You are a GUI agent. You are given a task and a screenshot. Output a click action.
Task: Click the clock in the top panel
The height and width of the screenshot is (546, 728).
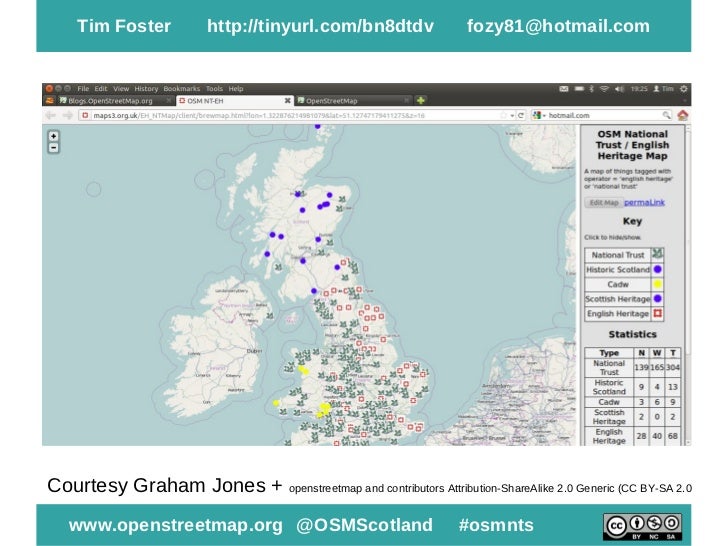point(639,89)
